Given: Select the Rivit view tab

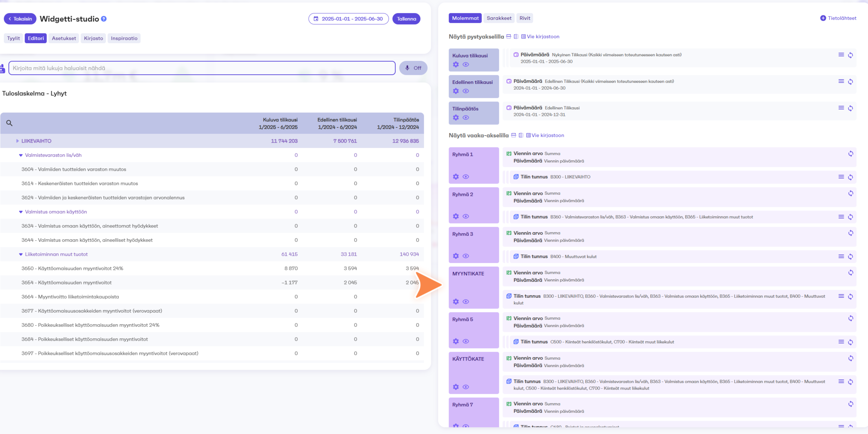Looking at the screenshot, I should (x=525, y=18).
